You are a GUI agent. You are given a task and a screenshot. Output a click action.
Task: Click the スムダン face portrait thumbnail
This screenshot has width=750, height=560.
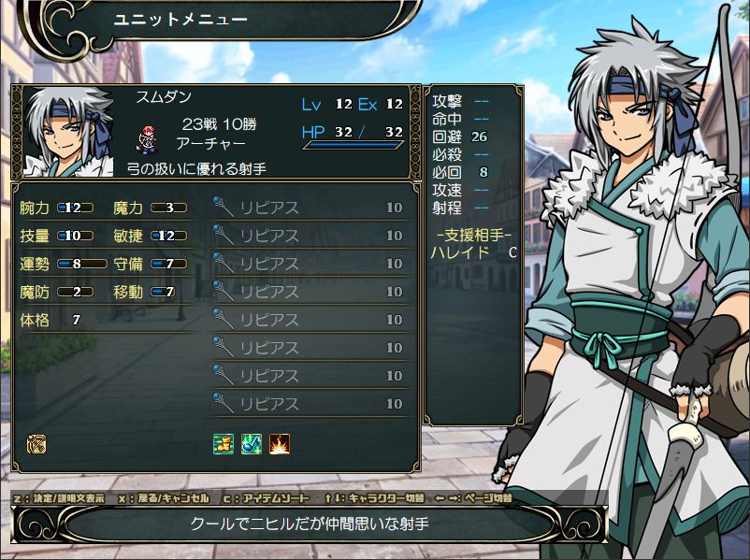pyautogui.click(x=69, y=132)
